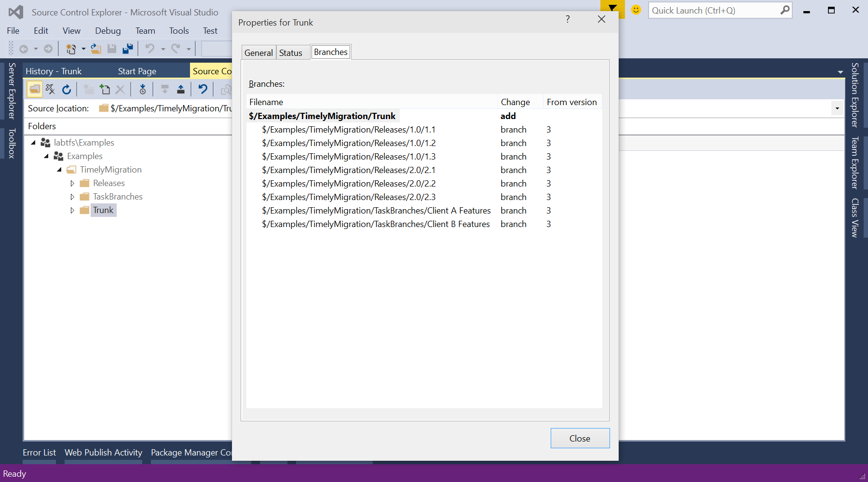Screen dimensions: 868x482
Task: Open the document tabs overflow dropdown
Action: click(841, 72)
